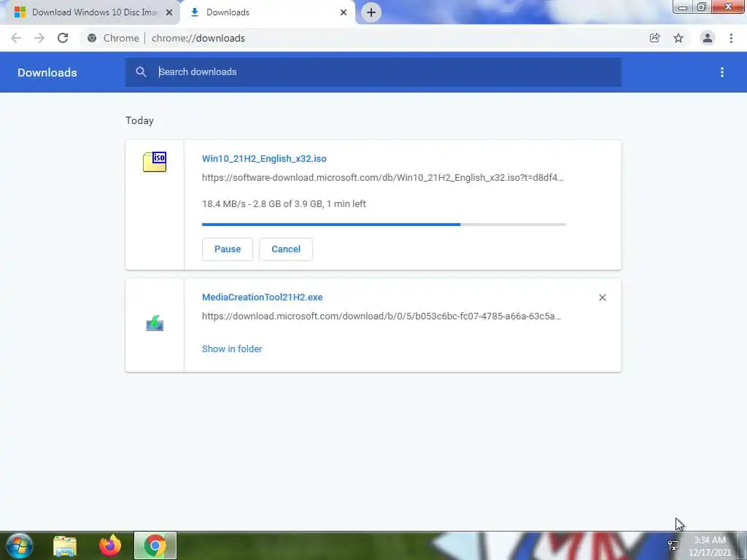Click the browser forward arrow
Image resolution: width=747 pixels, height=560 pixels.
[39, 38]
